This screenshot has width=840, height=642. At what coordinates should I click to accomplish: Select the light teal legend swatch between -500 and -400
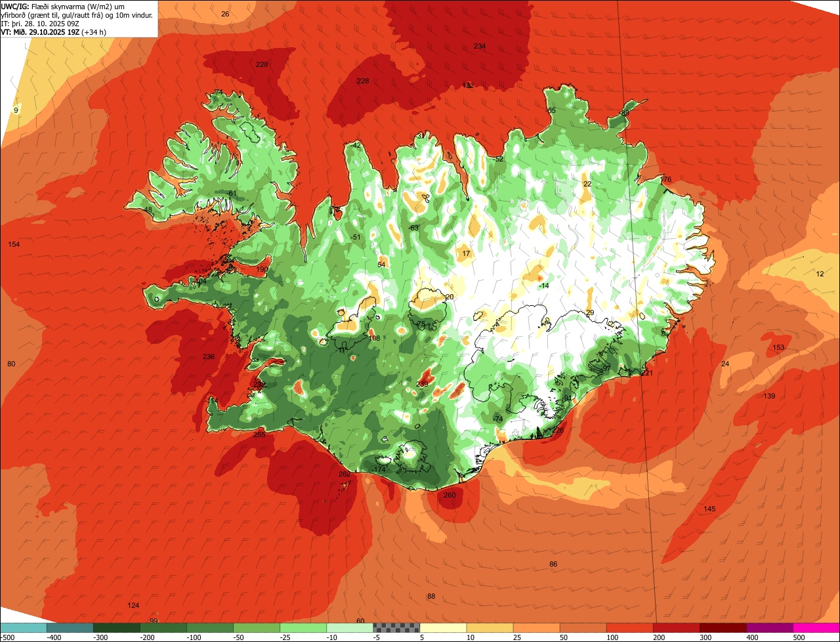tap(23, 628)
